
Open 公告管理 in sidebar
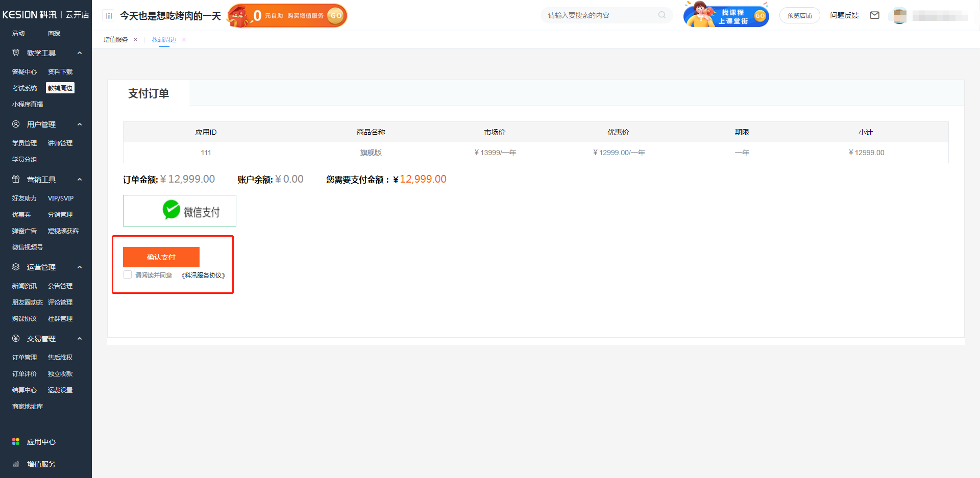60,286
